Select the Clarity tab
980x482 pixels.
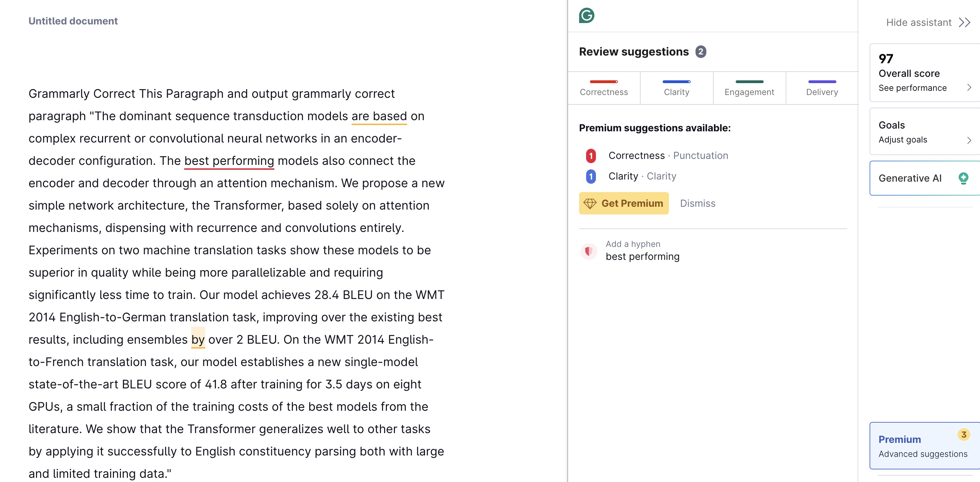point(676,88)
